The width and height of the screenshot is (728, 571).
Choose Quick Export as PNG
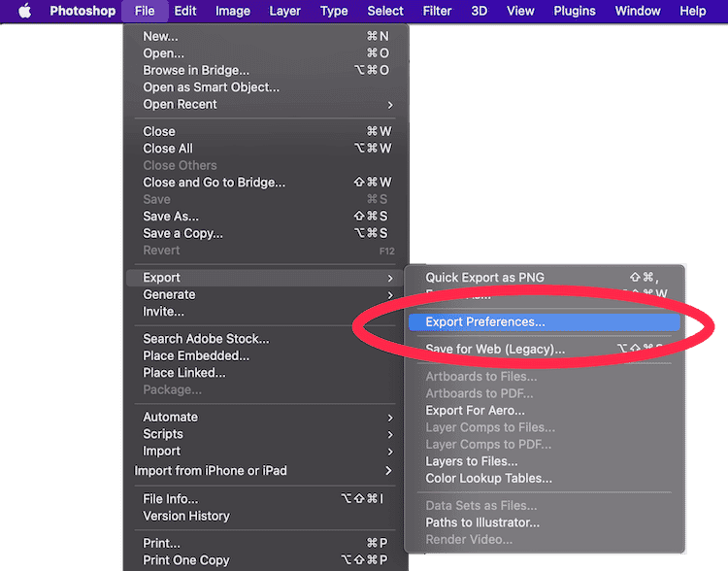[485, 278]
